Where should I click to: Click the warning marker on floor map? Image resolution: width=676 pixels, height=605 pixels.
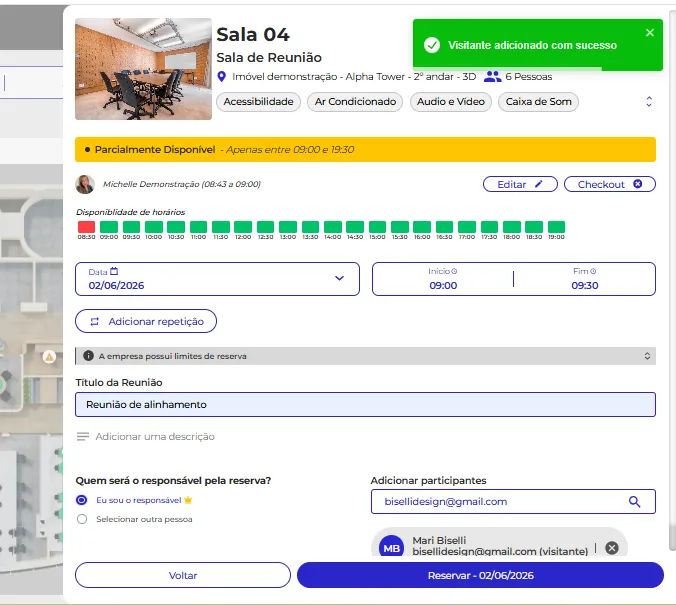49,357
